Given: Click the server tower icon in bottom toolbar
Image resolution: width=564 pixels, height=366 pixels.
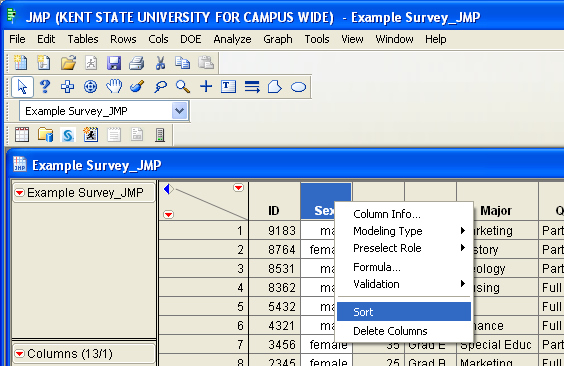Looking at the screenshot, I should pos(160,135).
